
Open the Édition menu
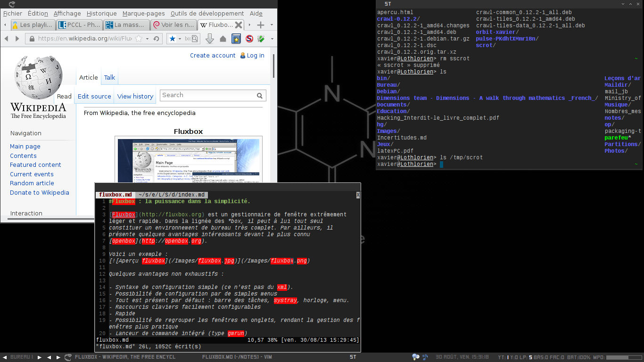(38, 14)
